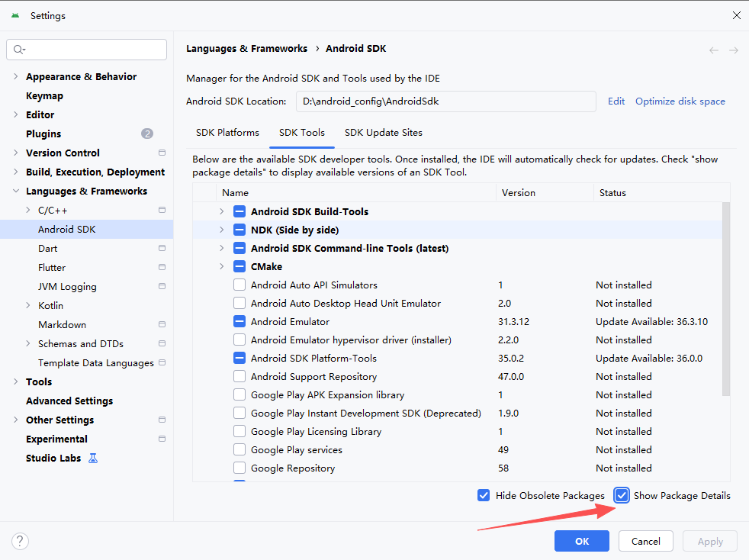Expand Android SDK Command-line Tools row
Image resolution: width=749 pixels, height=560 pixels.
pyautogui.click(x=221, y=249)
